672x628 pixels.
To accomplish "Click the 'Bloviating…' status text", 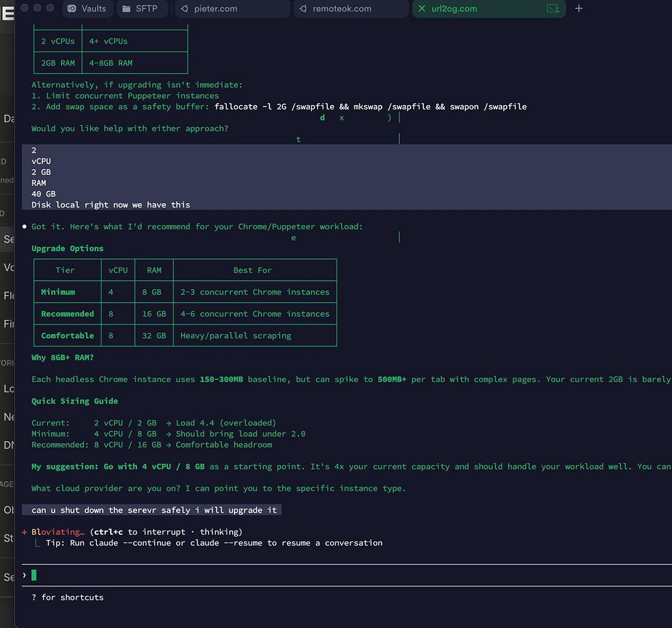I will click(x=58, y=532).
